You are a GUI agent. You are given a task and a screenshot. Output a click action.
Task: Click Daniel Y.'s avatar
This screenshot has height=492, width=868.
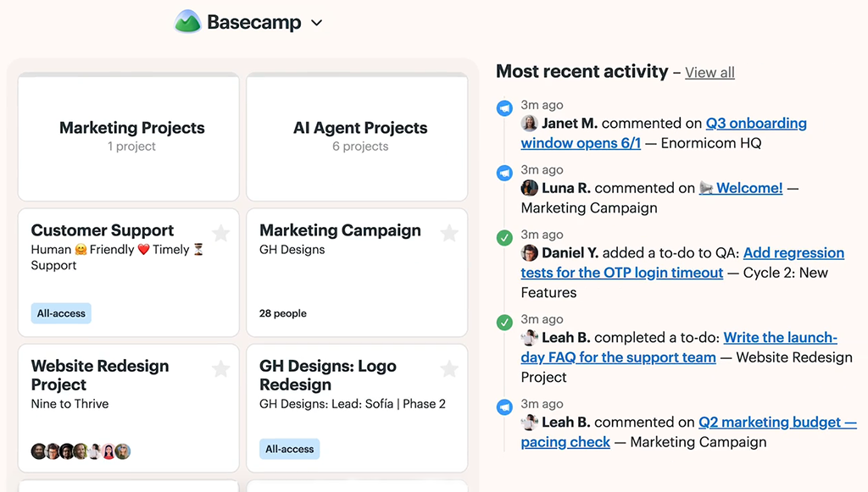pos(529,252)
